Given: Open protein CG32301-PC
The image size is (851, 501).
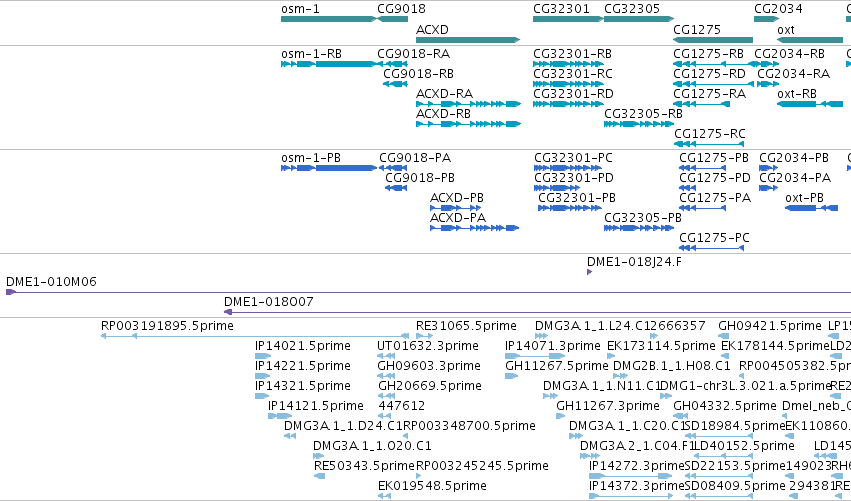Looking at the screenshot, I should [567, 168].
